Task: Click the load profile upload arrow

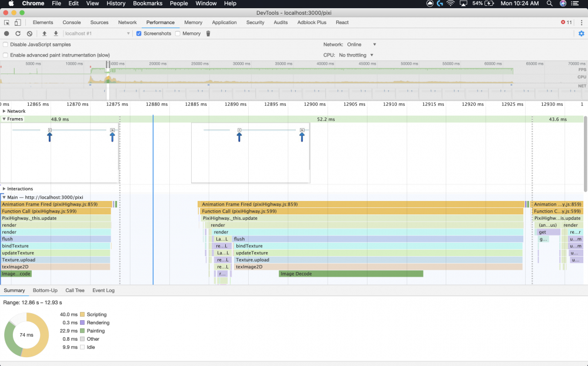Action: pos(45,33)
